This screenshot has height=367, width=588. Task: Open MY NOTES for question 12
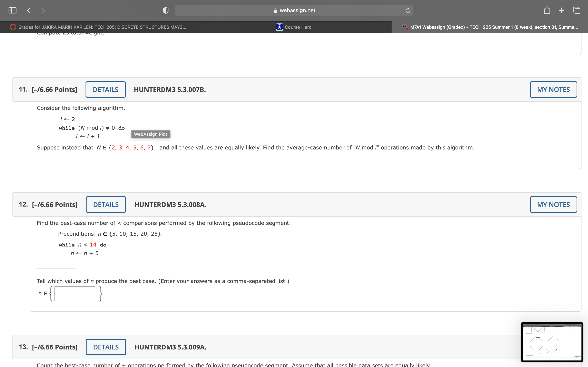(553, 204)
